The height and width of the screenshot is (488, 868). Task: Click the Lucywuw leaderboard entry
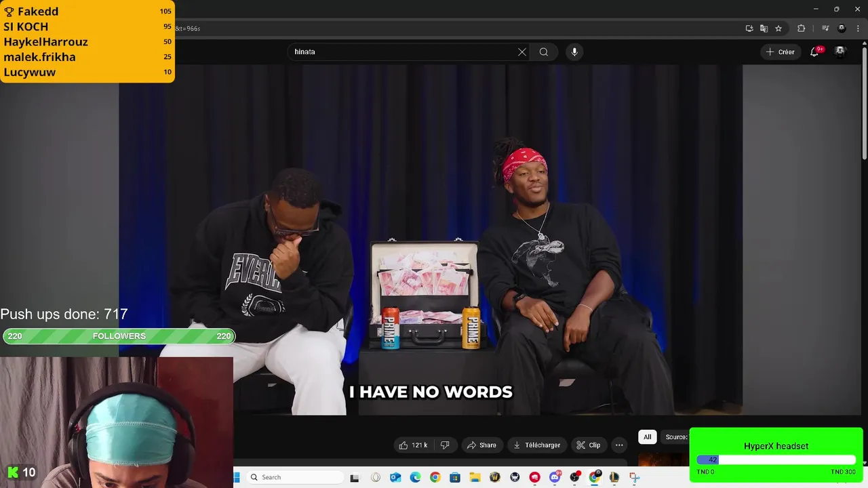(87, 72)
